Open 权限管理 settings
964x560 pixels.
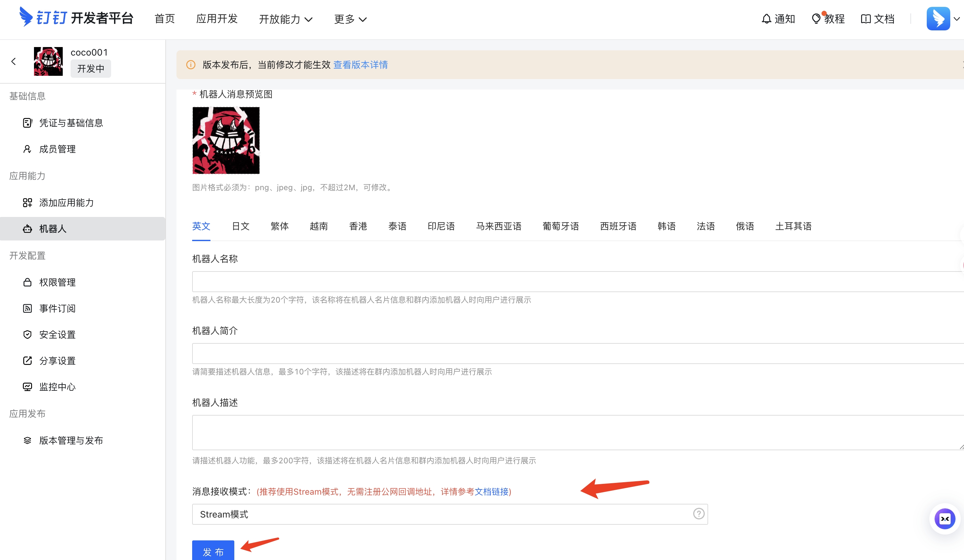coord(57,282)
